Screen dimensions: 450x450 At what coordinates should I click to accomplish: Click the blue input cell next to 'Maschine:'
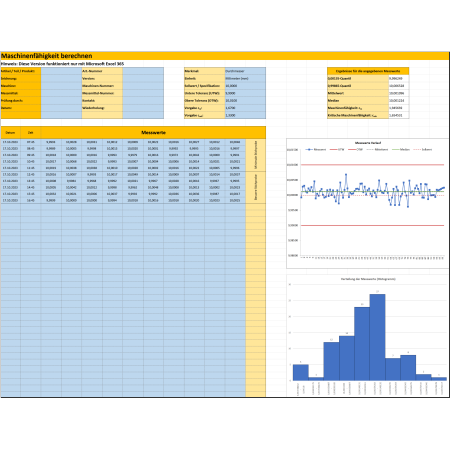click(x=61, y=86)
